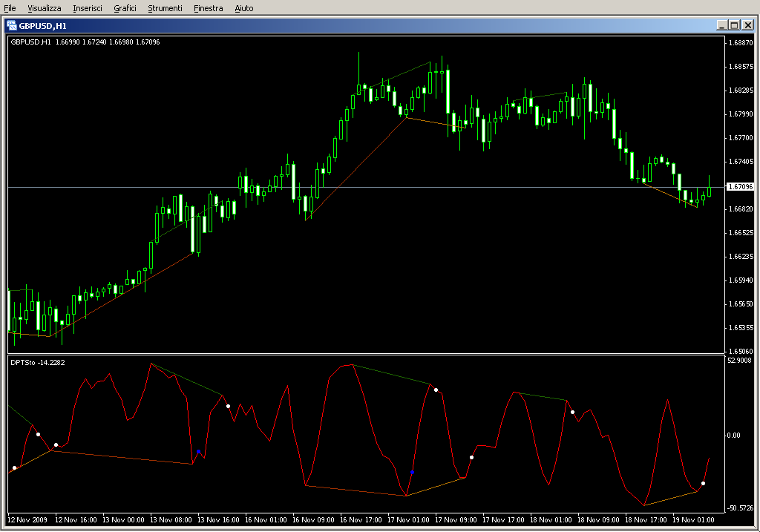Click price scale value 1.67700
Viewport: 760px width, 532px height.
click(741, 137)
